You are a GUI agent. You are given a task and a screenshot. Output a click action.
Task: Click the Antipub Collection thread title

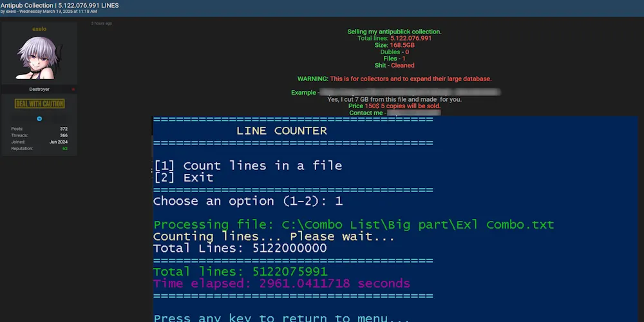tap(59, 5)
